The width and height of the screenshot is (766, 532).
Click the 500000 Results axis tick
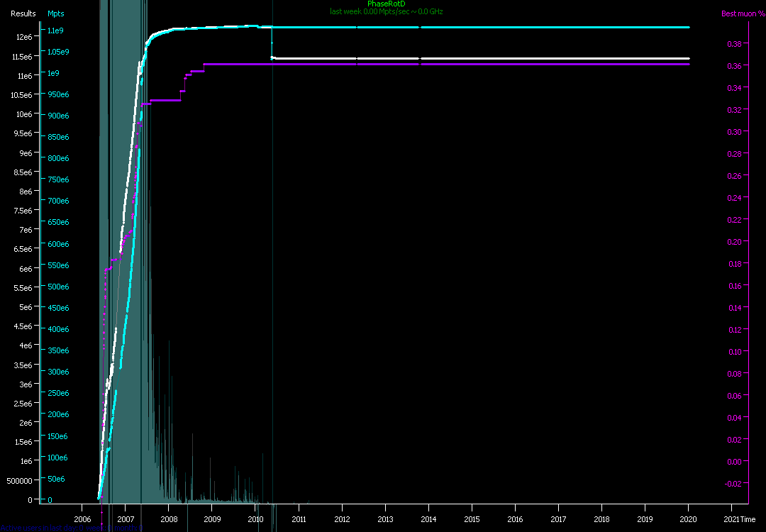pos(19,480)
